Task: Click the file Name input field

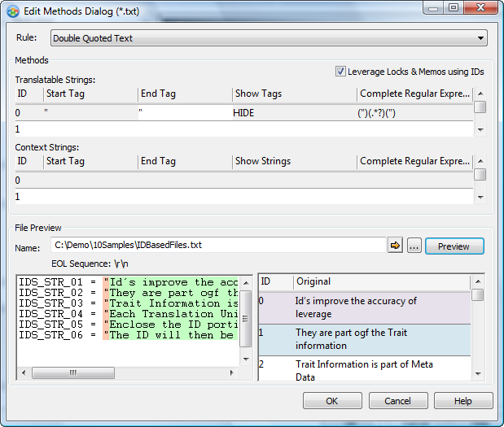Action: (218, 245)
